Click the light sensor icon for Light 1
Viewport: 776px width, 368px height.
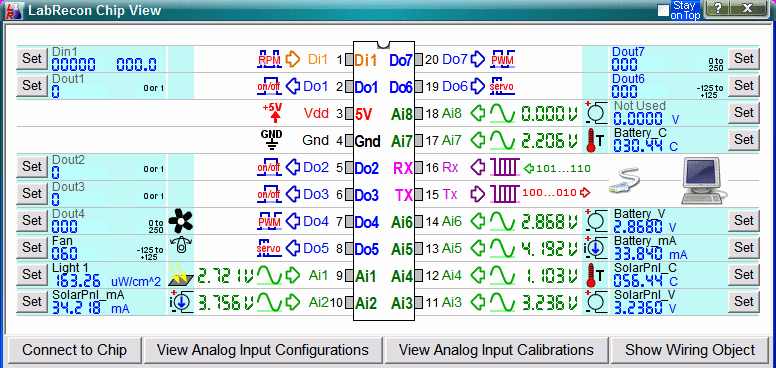[180, 275]
